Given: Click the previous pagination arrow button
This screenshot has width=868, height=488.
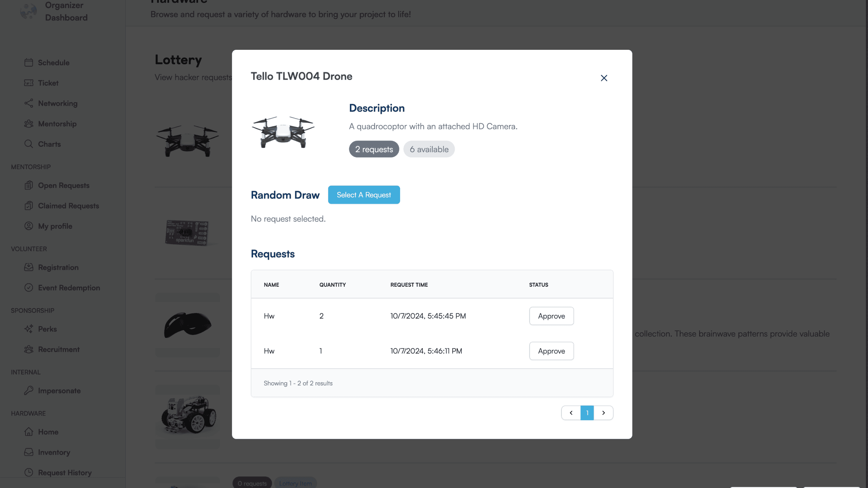Looking at the screenshot, I should click(571, 412).
